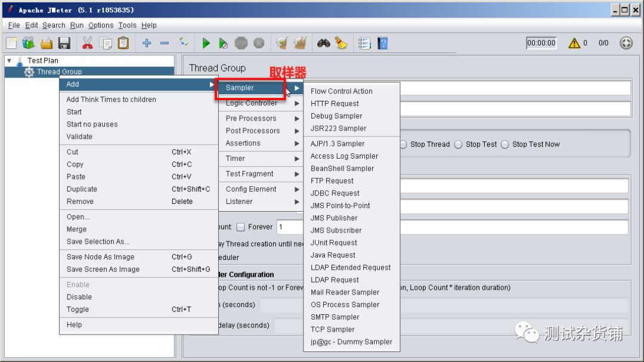Click Save Node As Image entry
644x362 pixels.
(139, 257)
